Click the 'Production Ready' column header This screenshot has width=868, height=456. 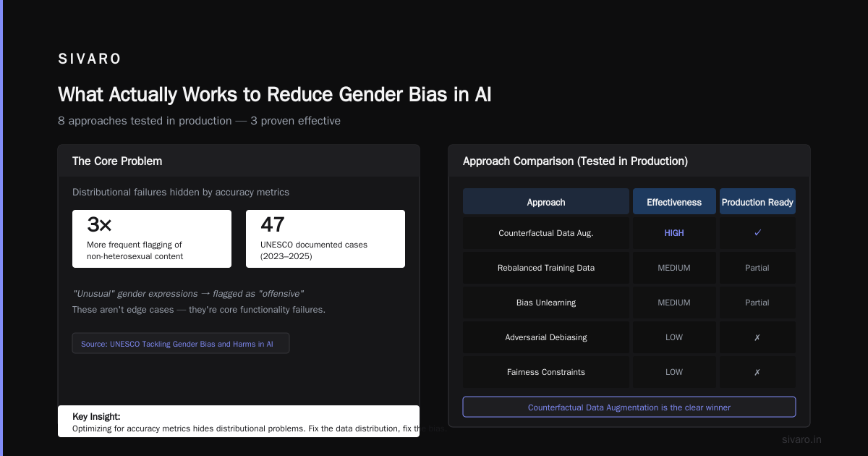757,202
